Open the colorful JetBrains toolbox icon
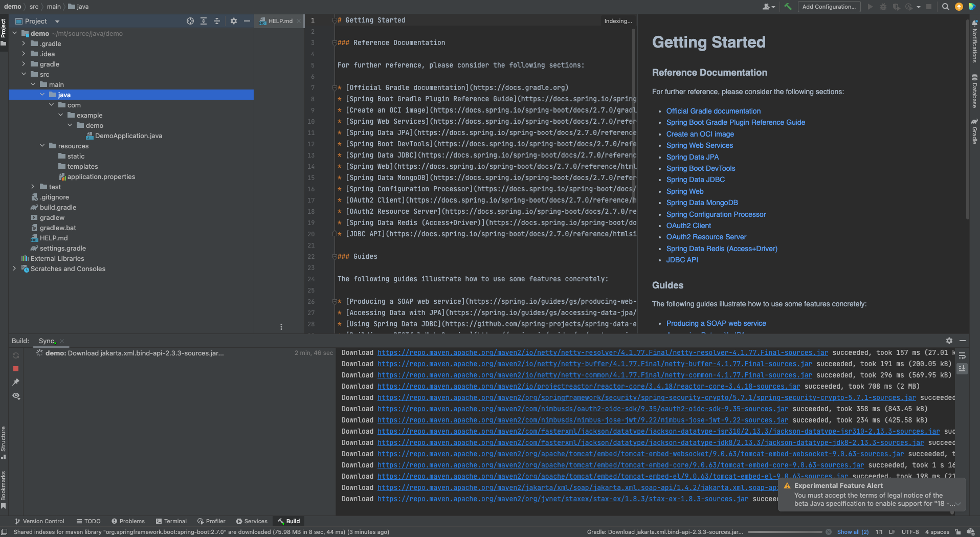Image resolution: width=980 pixels, height=537 pixels. pyautogui.click(x=972, y=7)
